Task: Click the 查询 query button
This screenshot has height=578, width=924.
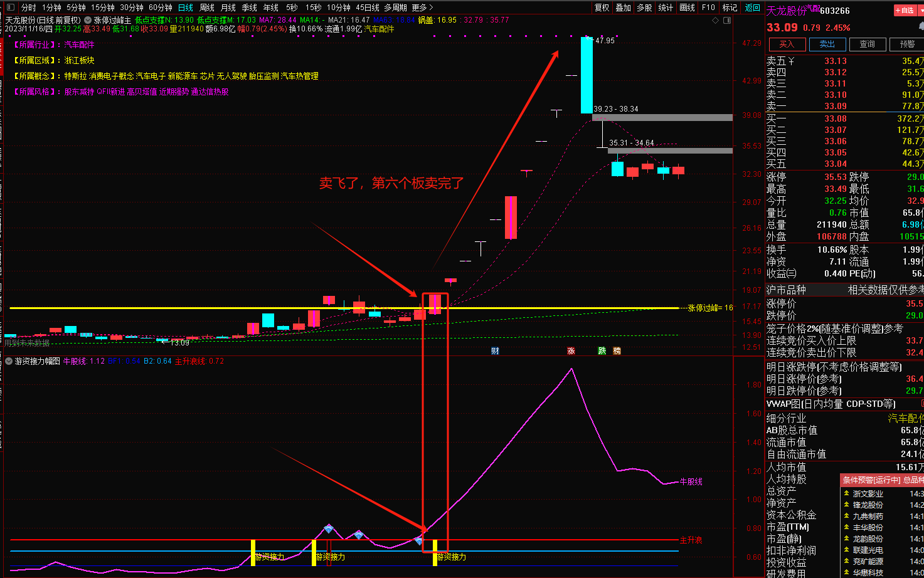Action: [x=867, y=45]
